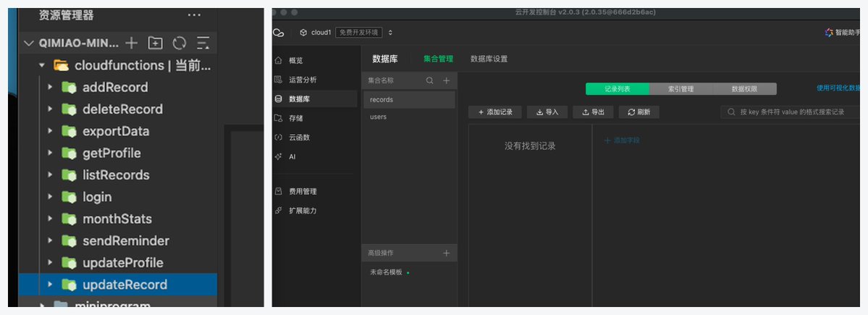
Task: Expand the deleteRecord folder arrow
Action: point(50,109)
